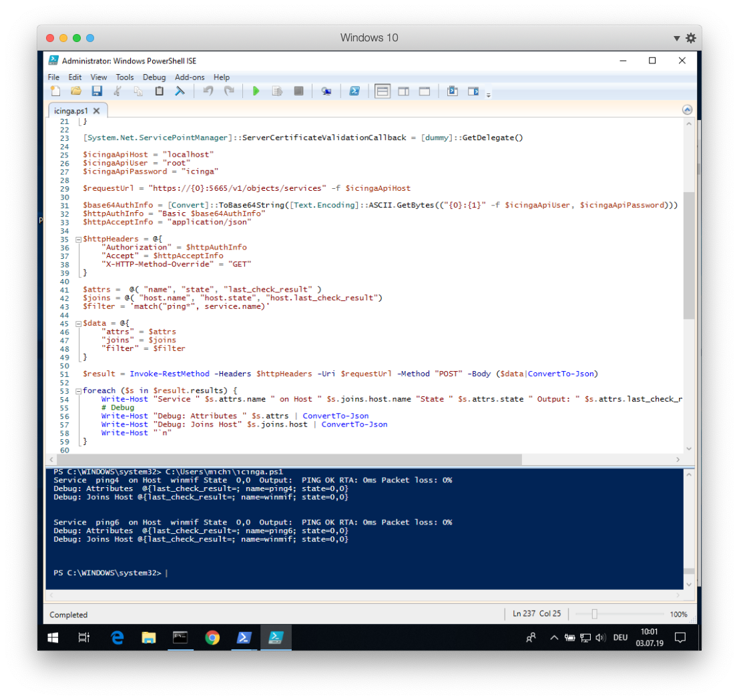
Task: Collapse the $data hashtable block
Action: pyautogui.click(x=78, y=323)
